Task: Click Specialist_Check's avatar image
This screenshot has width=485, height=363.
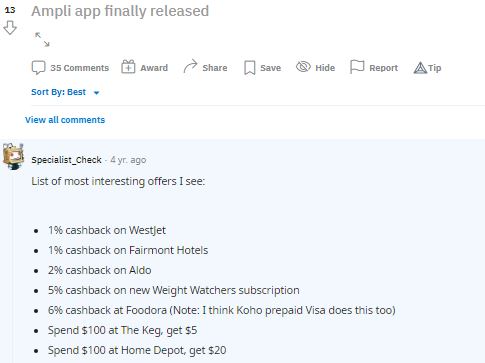Action: tap(13, 156)
